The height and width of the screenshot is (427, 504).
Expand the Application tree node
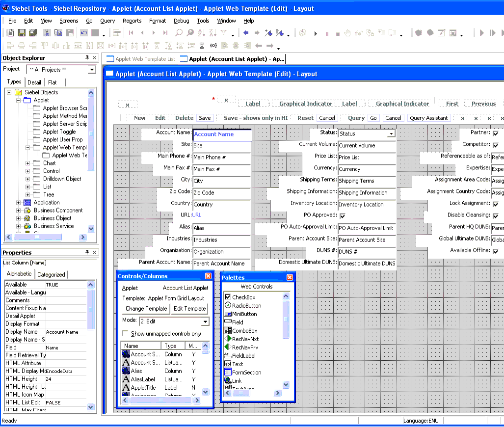[x=18, y=203]
